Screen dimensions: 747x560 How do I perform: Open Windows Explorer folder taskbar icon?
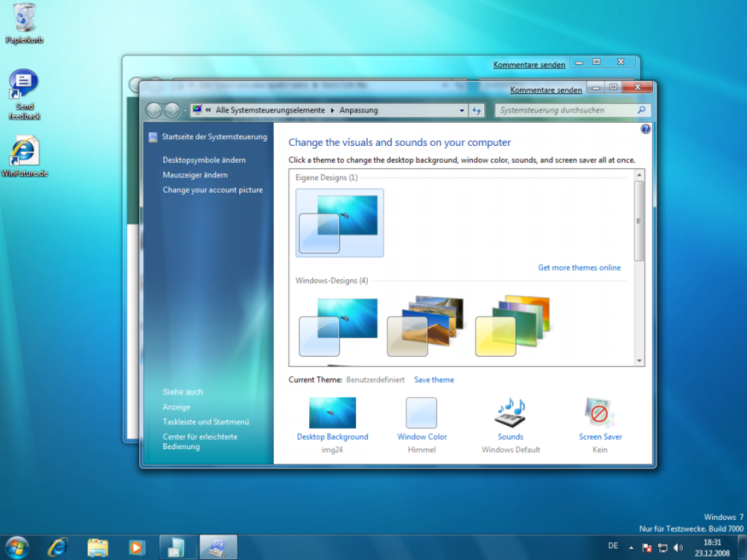click(97, 548)
